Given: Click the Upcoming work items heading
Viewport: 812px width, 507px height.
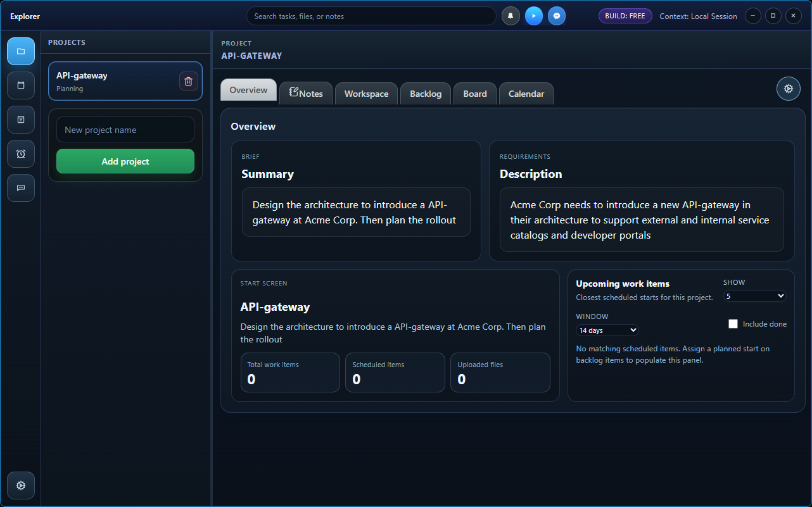Looking at the screenshot, I should coord(623,284).
